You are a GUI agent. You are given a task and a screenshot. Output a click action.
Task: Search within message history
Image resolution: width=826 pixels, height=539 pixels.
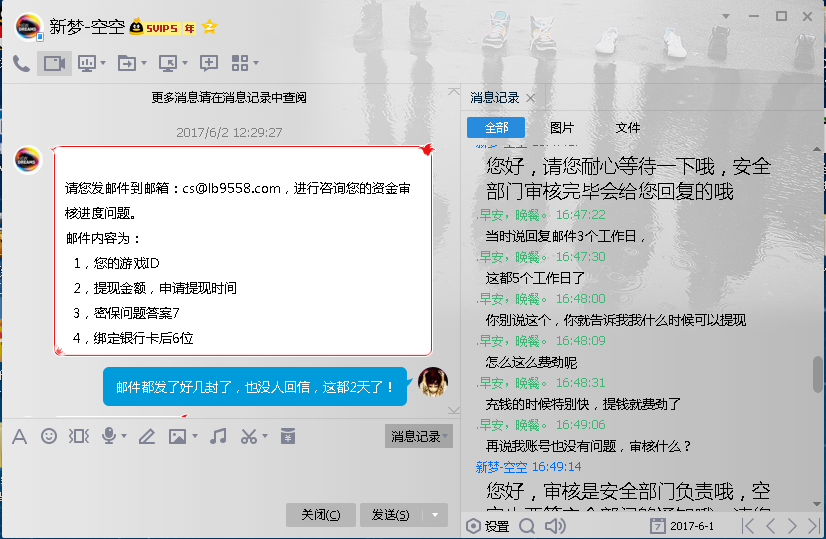pyautogui.click(x=527, y=526)
